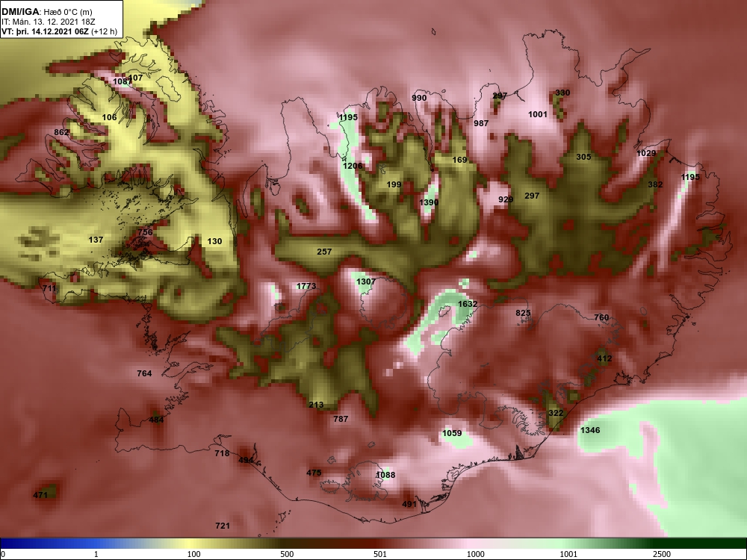747x560 pixels.
Task: Select the map value 987
Action: point(481,123)
